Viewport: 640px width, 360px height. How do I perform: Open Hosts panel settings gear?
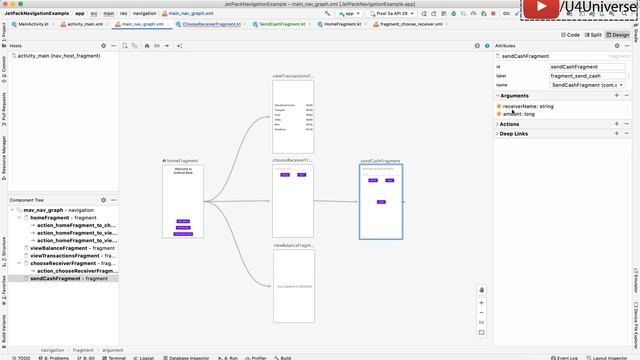(x=103, y=46)
